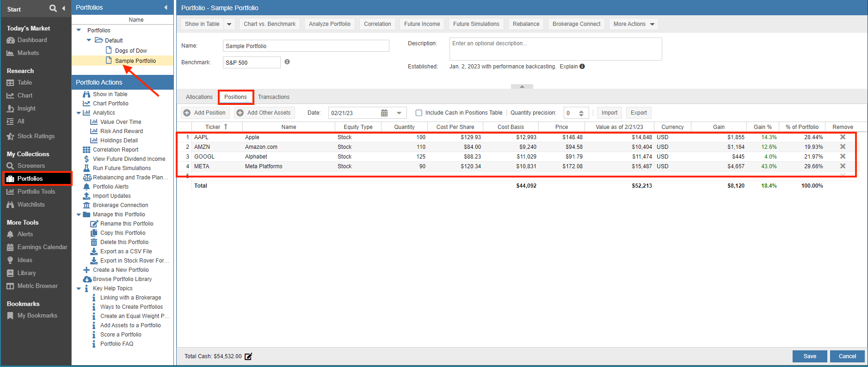Collapse Key Help Topics group
This screenshot has height=367, width=868.
(x=79, y=288)
